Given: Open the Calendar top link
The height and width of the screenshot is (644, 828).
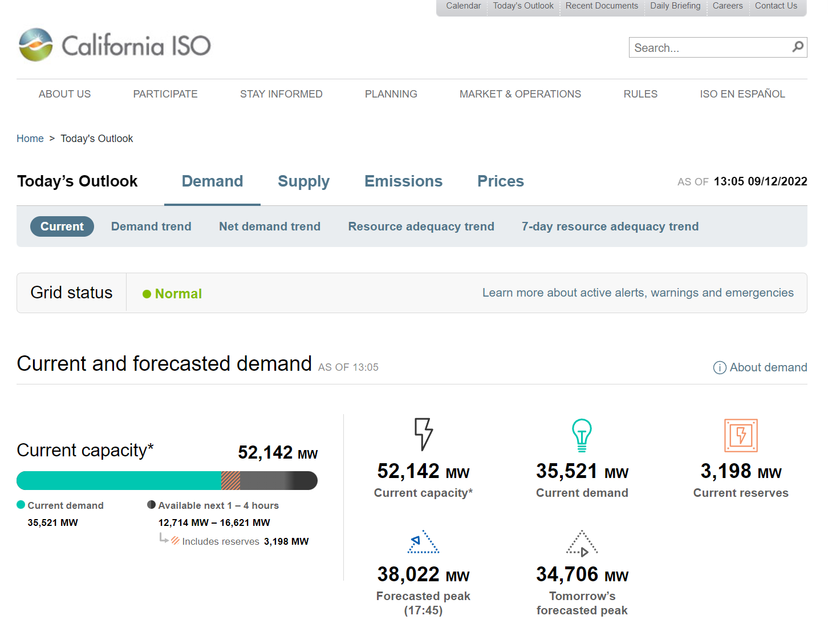Looking at the screenshot, I should (x=464, y=6).
